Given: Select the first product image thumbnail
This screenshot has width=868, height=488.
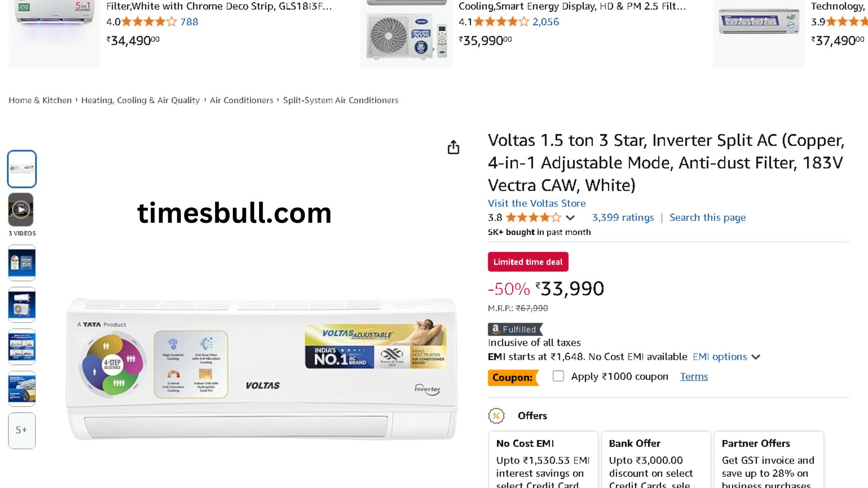Looking at the screenshot, I should click(x=22, y=169).
